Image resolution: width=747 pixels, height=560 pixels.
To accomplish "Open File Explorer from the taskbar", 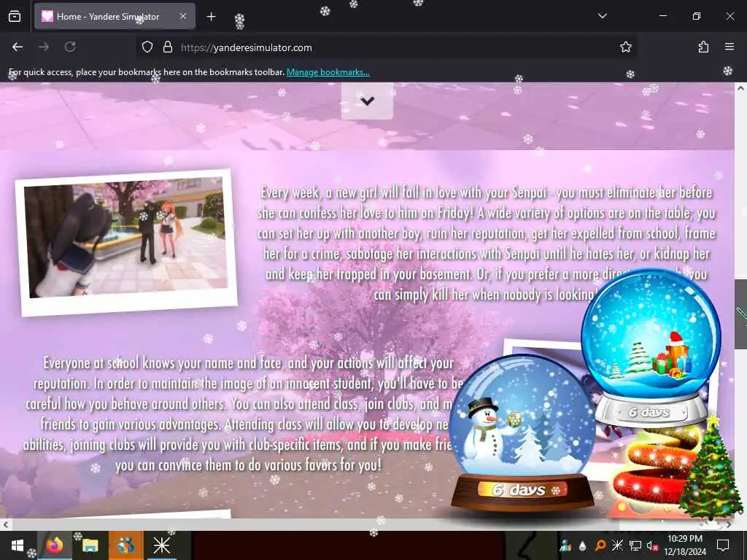I will tap(90, 545).
